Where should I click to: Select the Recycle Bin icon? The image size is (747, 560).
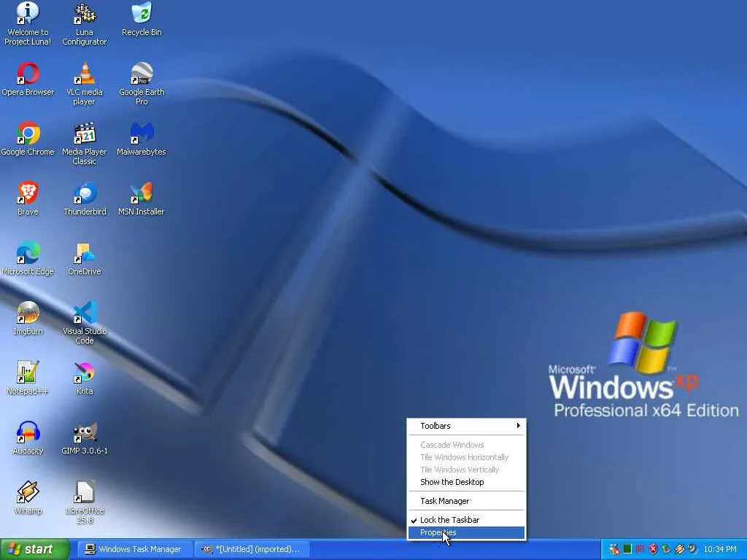click(x=142, y=20)
